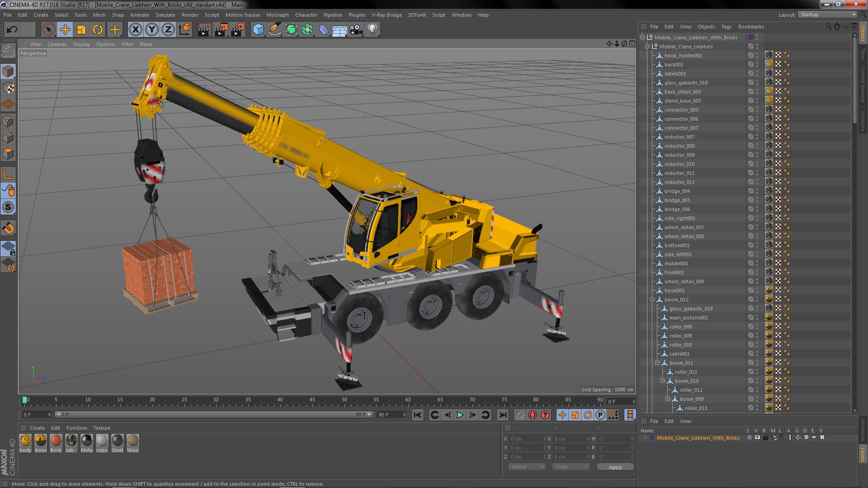Add a Cube primitive object
Image resolution: width=868 pixels, height=488 pixels.
coord(258,30)
